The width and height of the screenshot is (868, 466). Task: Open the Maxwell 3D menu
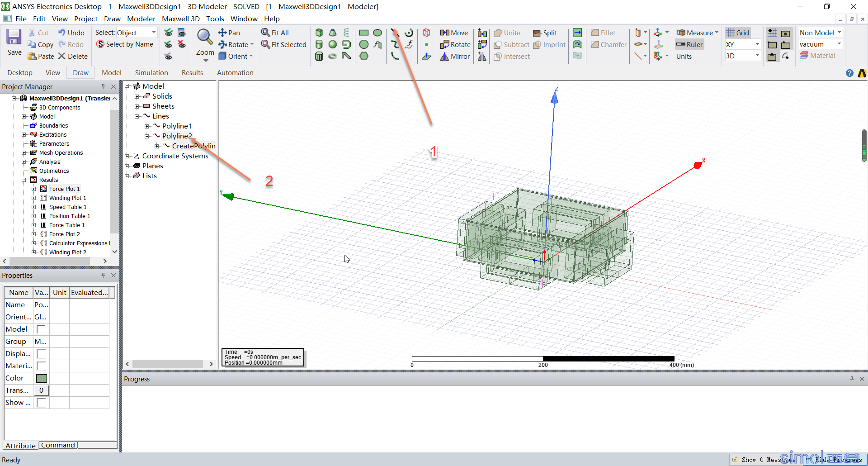[181, 19]
